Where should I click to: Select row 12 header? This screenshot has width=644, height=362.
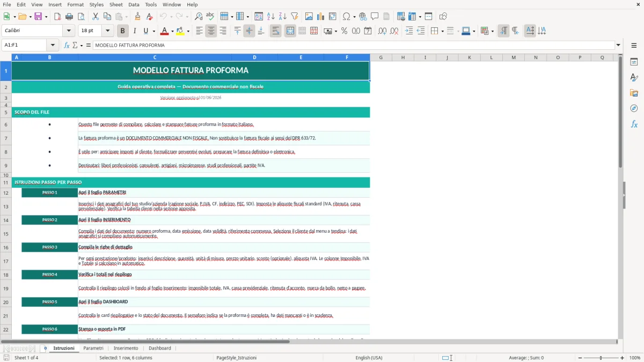pyautogui.click(x=6, y=193)
